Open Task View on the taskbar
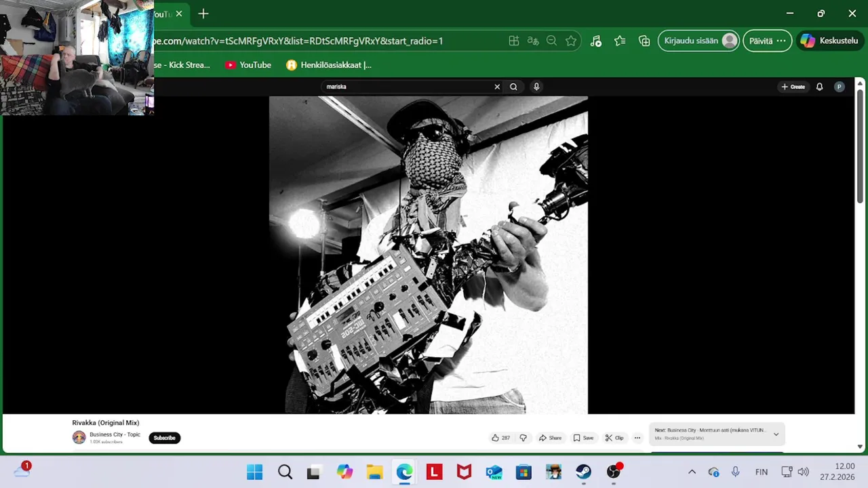This screenshot has height=488, width=868. point(314,472)
